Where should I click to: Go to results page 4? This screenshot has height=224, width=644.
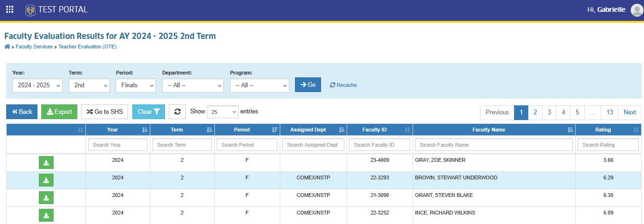click(563, 112)
